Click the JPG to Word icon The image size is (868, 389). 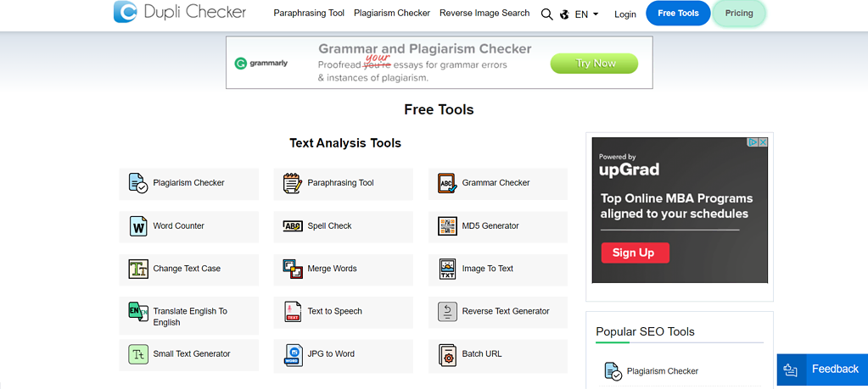tap(293, 354)
